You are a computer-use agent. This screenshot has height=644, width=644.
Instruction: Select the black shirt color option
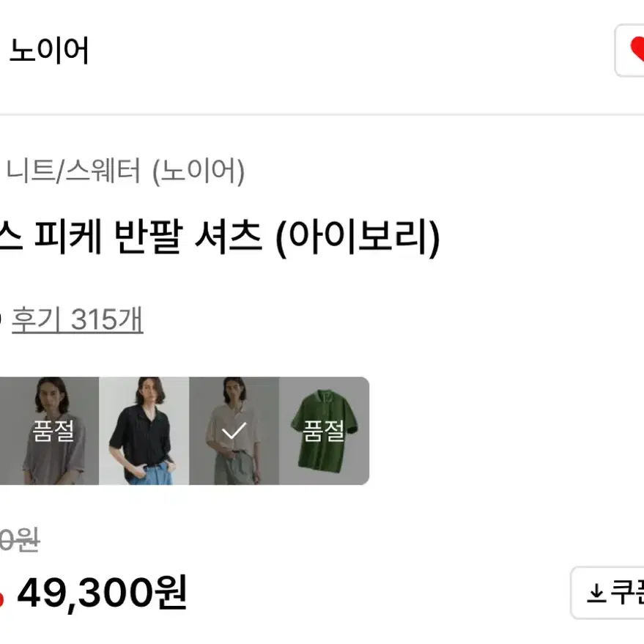pyautogui.click(x=144, y=430)
